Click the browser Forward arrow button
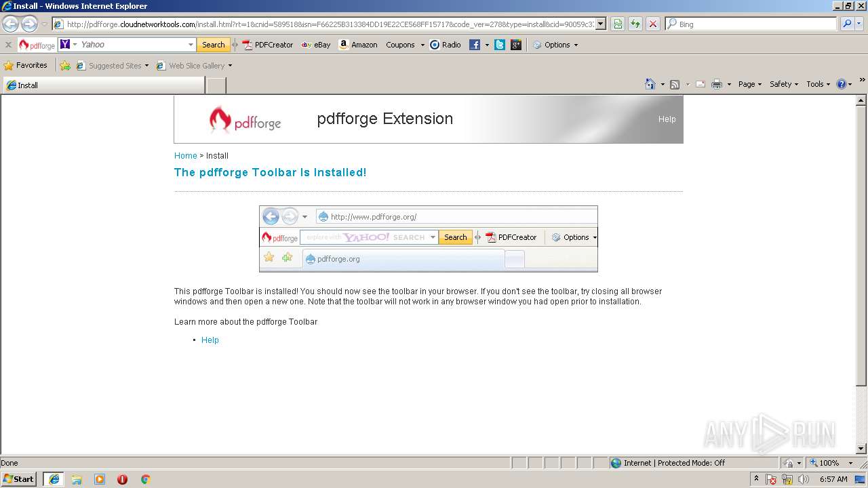 pos(29,24)
